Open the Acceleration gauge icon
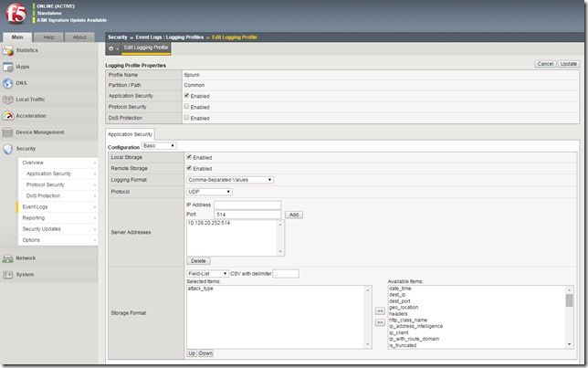The image size is (588, 368). click(x=8, y=116)
